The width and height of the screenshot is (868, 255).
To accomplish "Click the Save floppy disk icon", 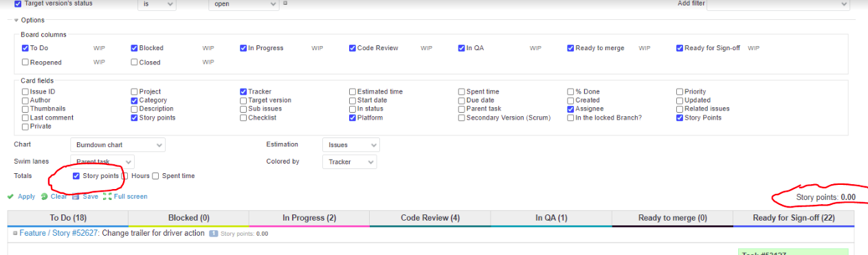I will click(x=76, y=197).
